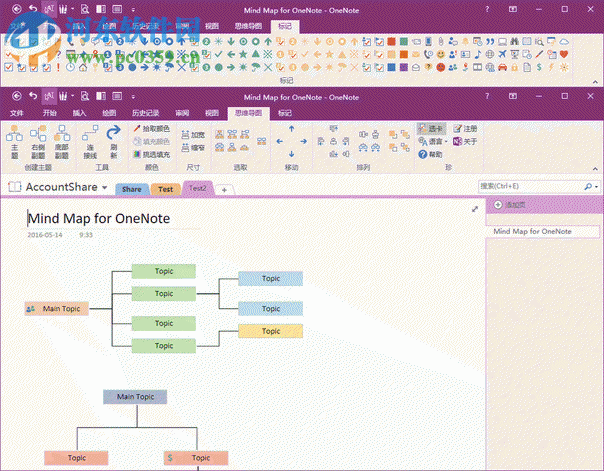Viewport: 604px width, 471px height.
Task: Apply the binoculars tag
Action: [x=515, y=41]
